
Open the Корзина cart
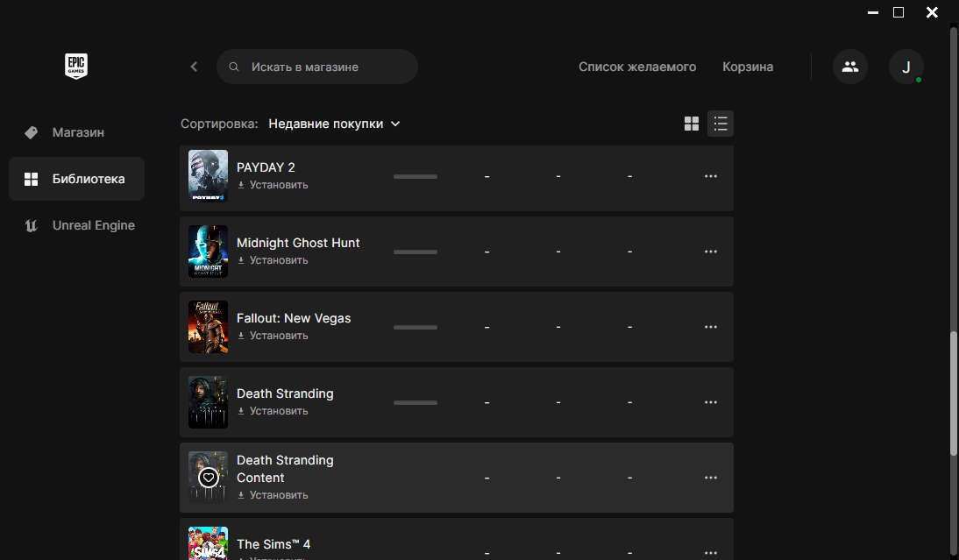748,67
